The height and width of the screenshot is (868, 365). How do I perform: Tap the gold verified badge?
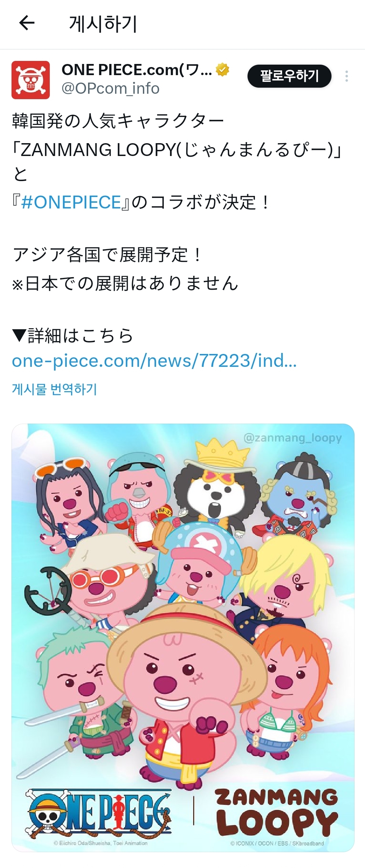[222, 70]
